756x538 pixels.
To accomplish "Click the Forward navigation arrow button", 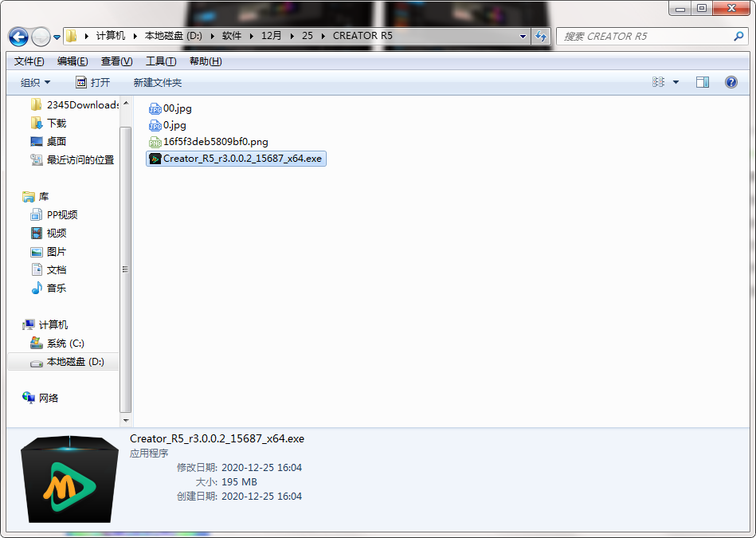I will (x=41, y=37).
